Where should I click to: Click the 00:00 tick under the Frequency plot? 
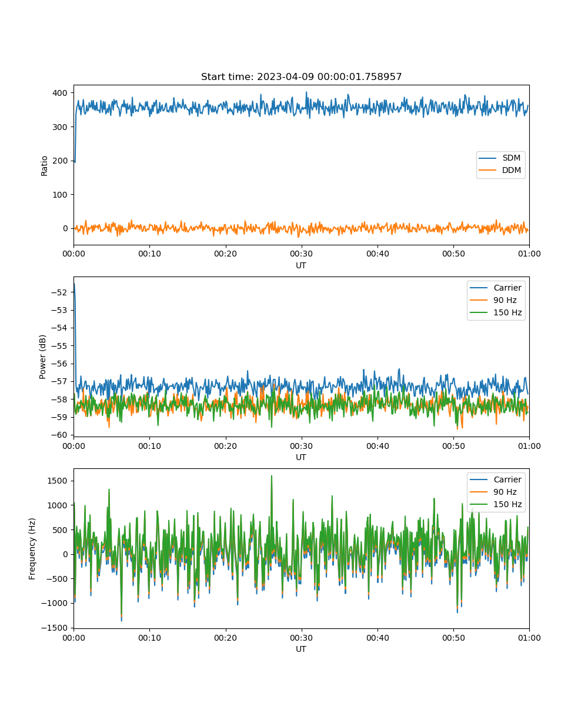pyautogui.click(x=73, y=637)
